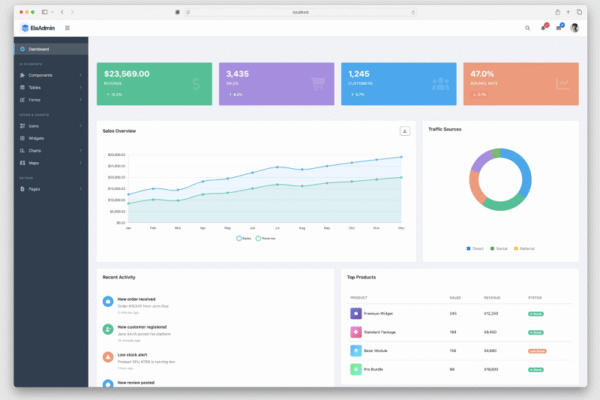Click the download icon on Sales Overview
600x400 pixels.
[405, 131]
